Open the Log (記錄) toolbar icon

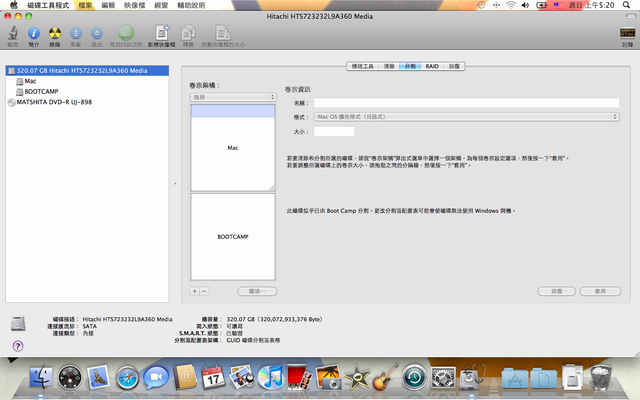pos(627,33)
